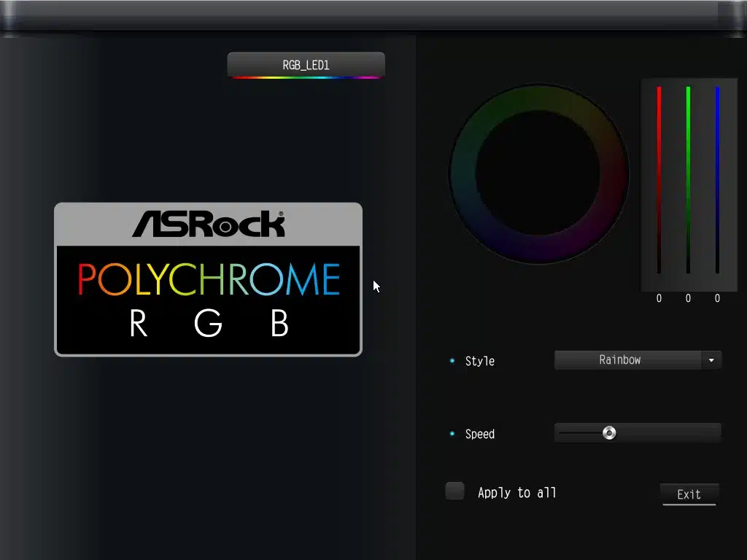Click the ASRock logo
This screenshot has width=747, height=560.
click(208, 224)
